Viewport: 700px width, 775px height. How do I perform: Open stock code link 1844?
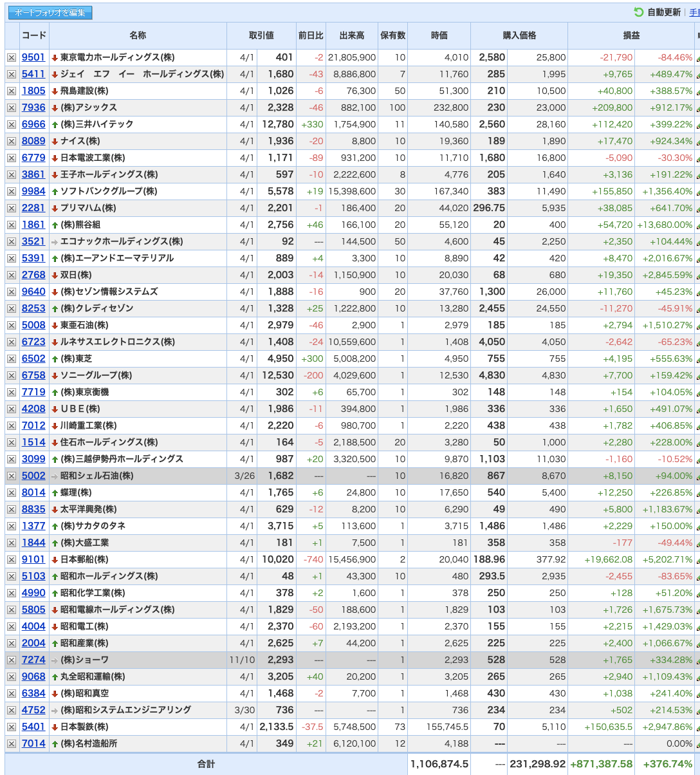coord(33,543)
